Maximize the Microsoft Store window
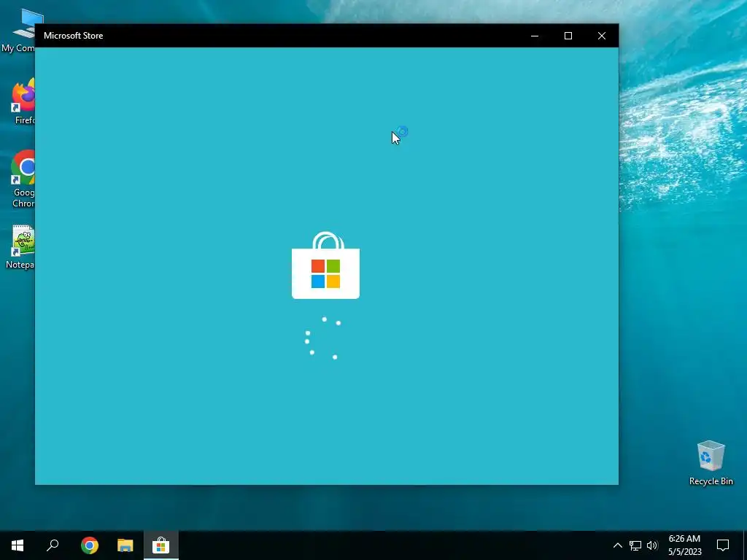Image resolution: width=747 pixels, height=560 pixels. (568, 36)
